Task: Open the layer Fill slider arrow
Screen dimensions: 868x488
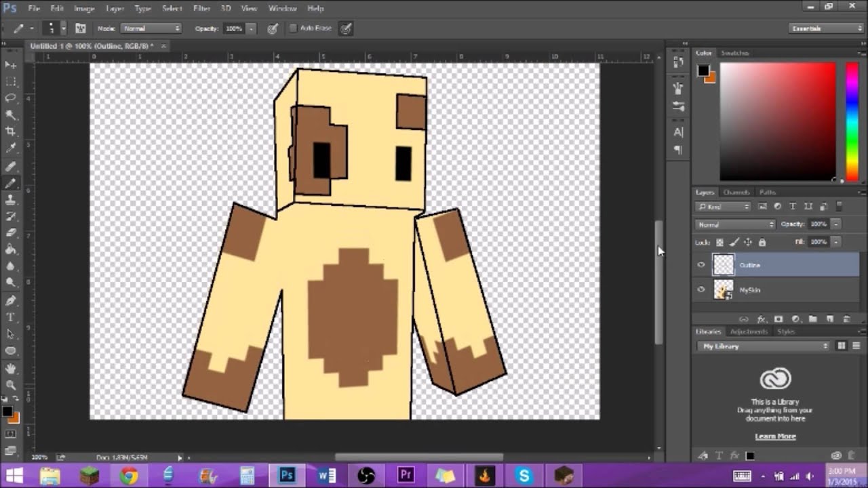Action: click(837, 242)
